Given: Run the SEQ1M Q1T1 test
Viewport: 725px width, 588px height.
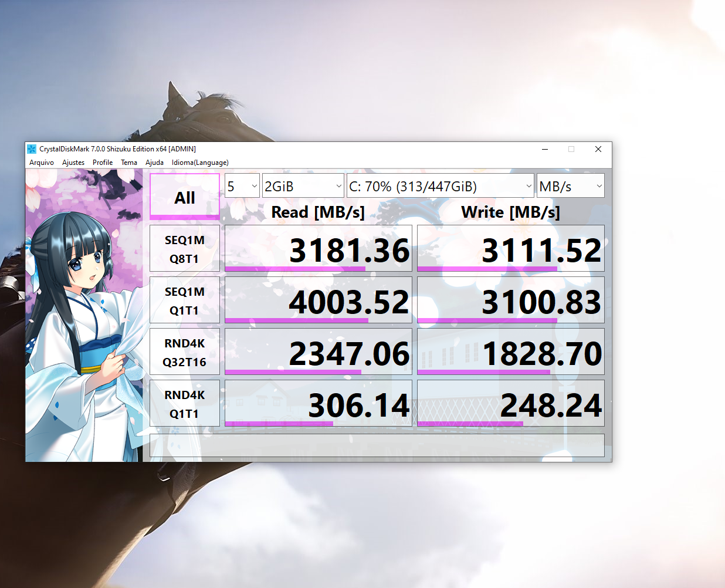Looking at the screenshot, I should 185,300.
